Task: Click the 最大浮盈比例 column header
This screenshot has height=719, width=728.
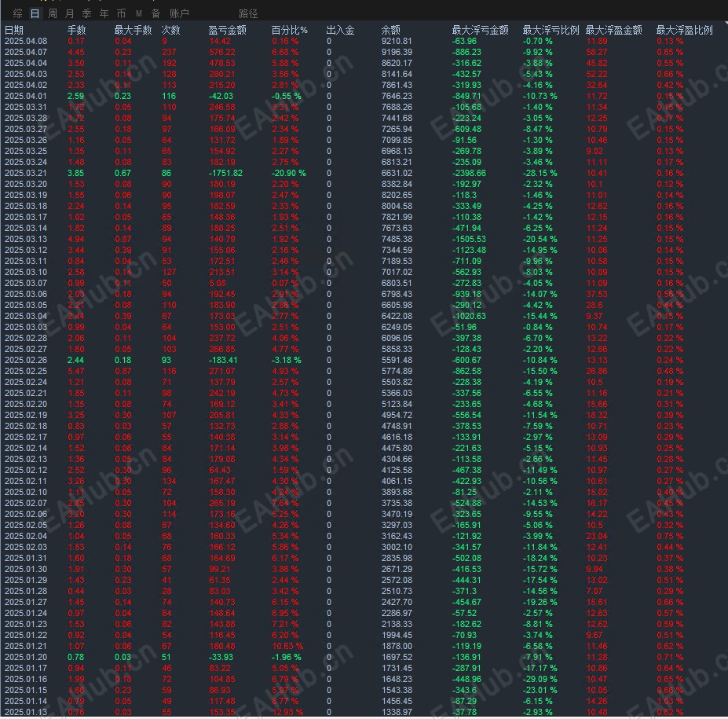Action: (684, 30)
